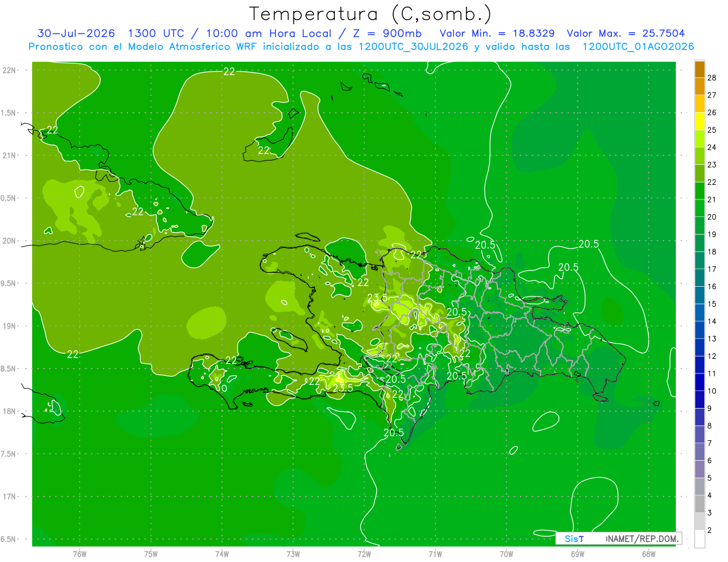The height and width of the screenshot is (562, 728).
Task: Click the 18N latitude axis label
Action: point(9,411)
